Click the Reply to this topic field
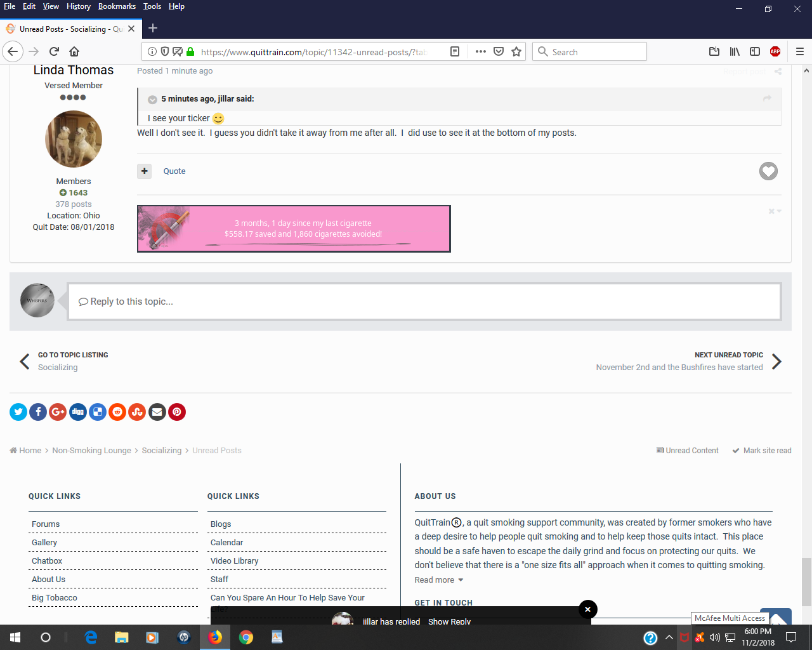812x650 pixels. point(424,302)
